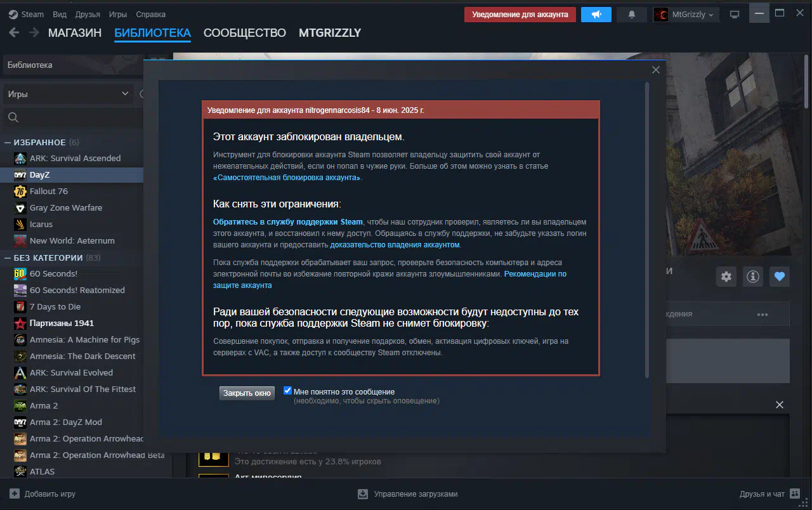Click the blue megaphone announcements icon

(x=596, y=14)
